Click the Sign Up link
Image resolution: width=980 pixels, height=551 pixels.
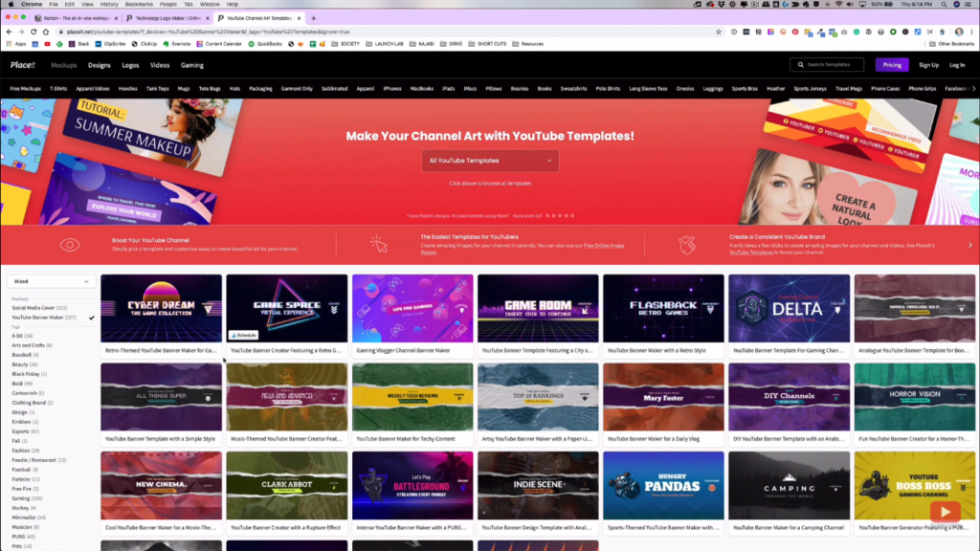(928, 65)
